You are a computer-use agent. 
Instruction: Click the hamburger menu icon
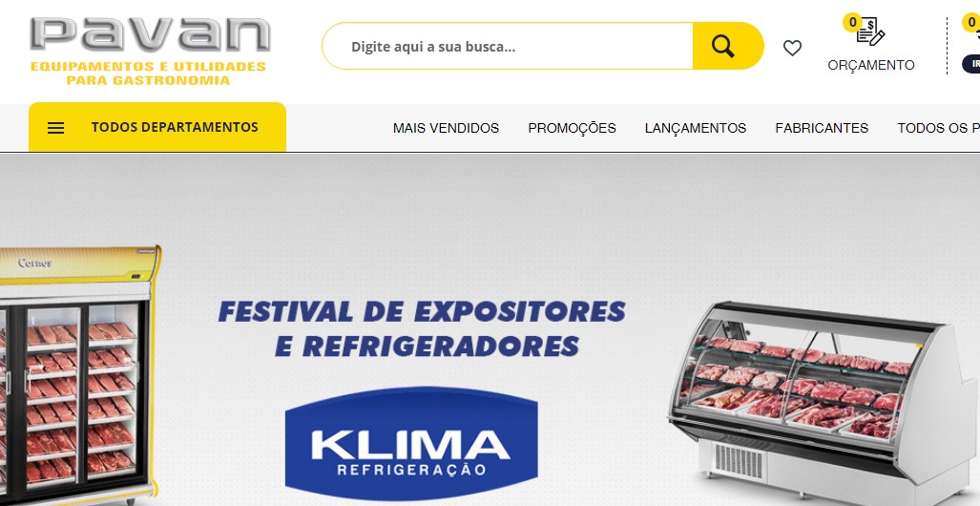pos(56,128)
